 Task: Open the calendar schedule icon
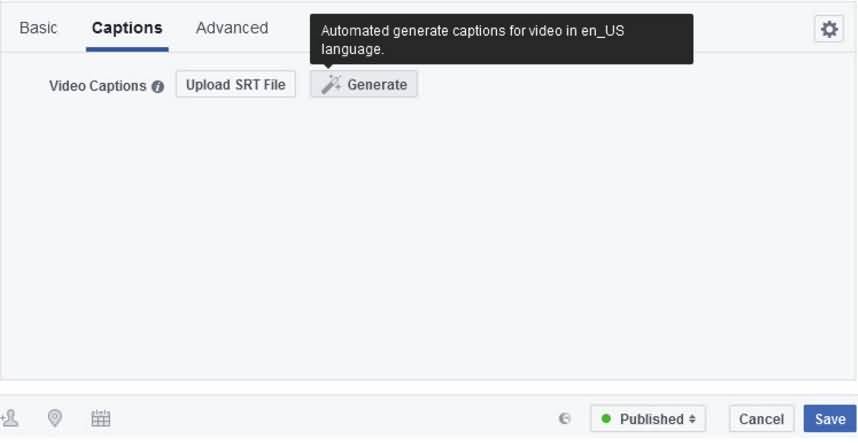(101, 419)
